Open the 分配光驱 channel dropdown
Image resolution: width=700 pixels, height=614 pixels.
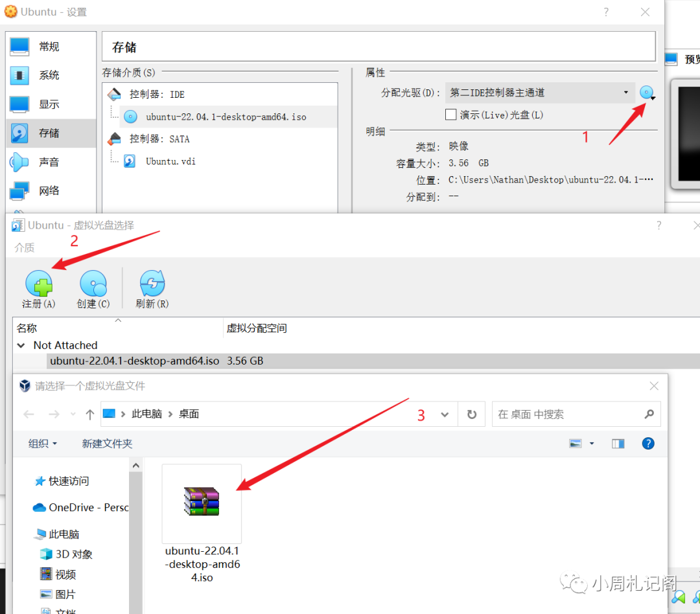[x=540, y=93]
